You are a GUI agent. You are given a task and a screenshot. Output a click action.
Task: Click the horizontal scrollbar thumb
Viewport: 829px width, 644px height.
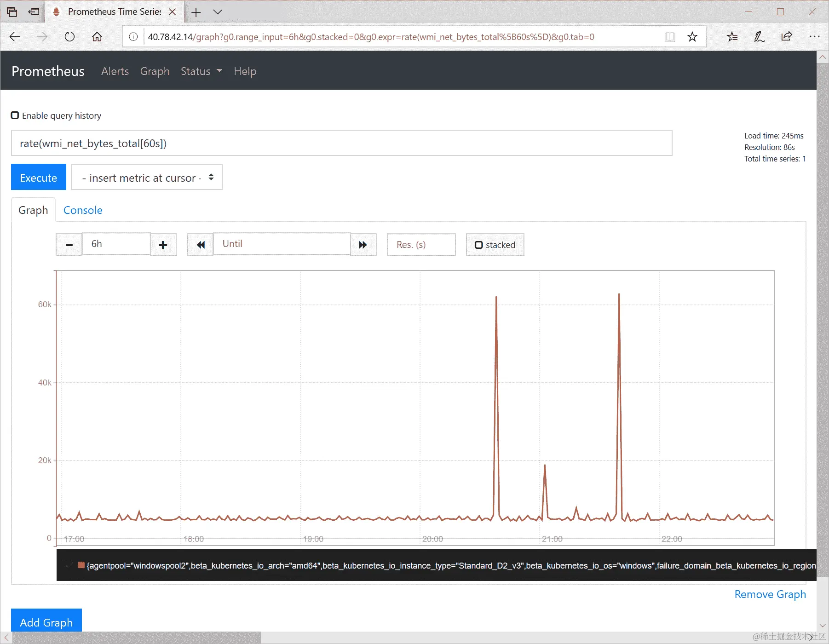[x=136, y=638]
